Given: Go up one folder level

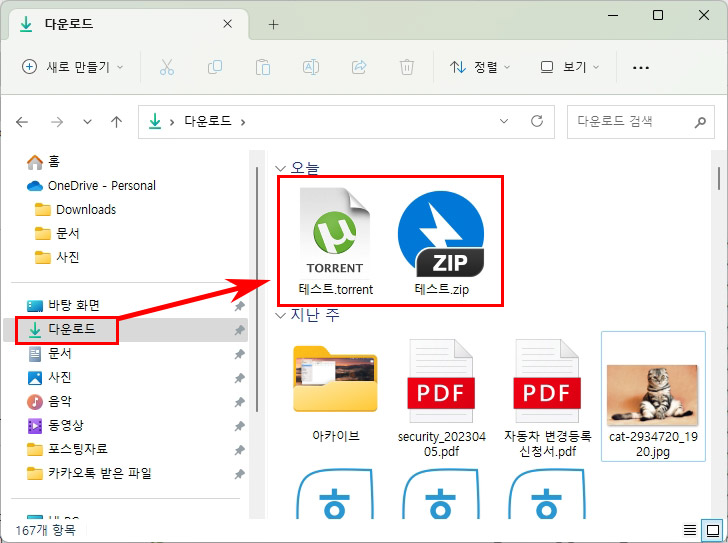Looking at the screenshot, I should (117, 122).
